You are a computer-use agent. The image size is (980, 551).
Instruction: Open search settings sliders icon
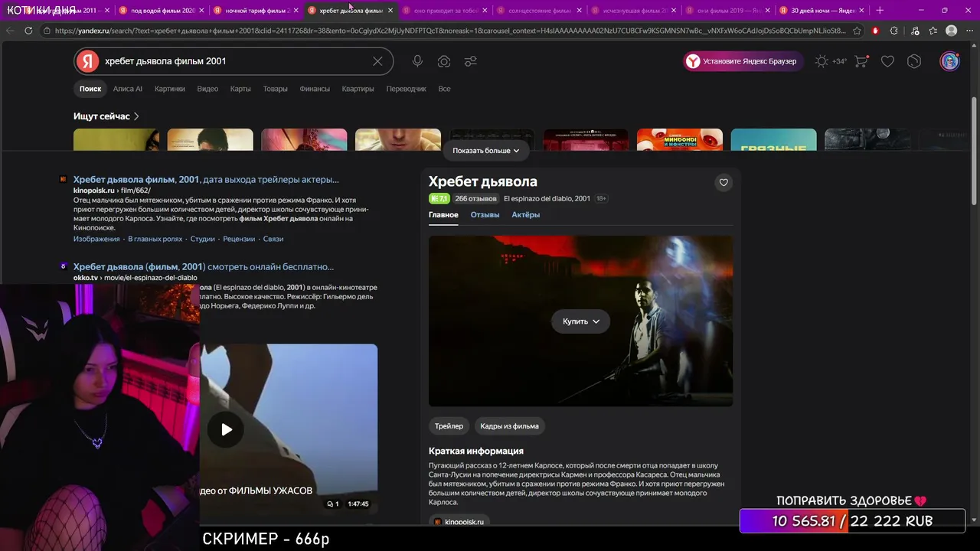(x=471, y=61)
